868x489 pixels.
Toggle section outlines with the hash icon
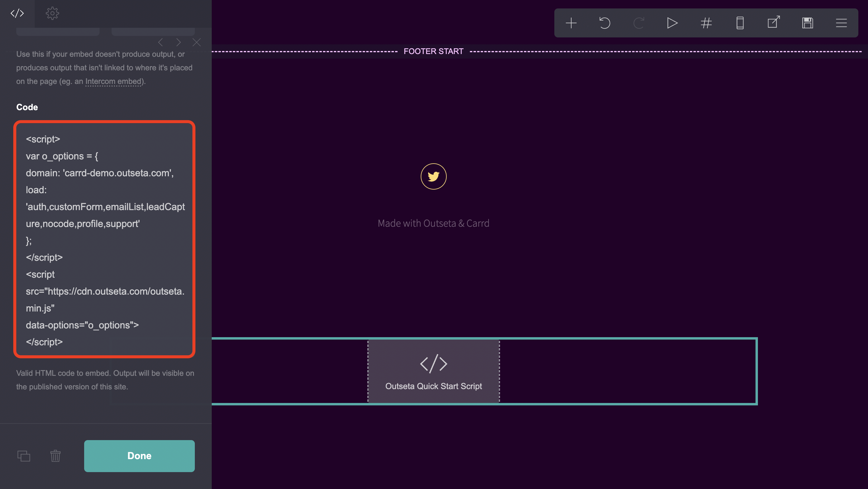pos(706,23)
